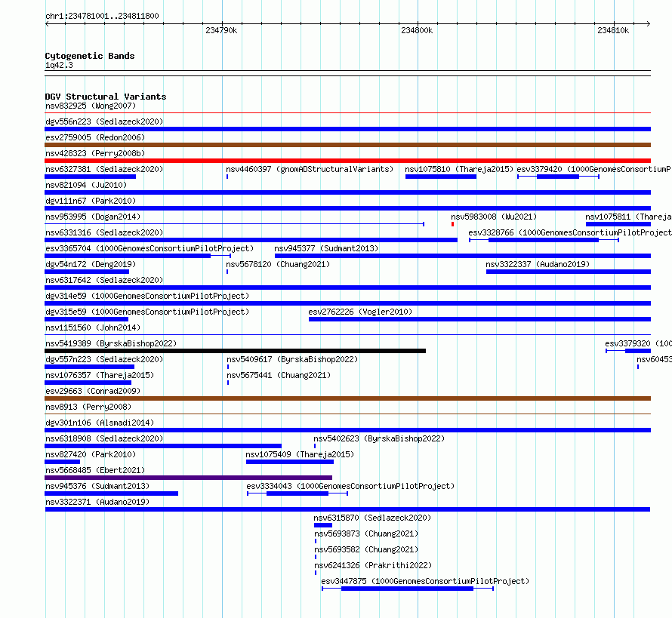
Task: Select nsv1075811 Thareja variant label
Action: [628, 217]
